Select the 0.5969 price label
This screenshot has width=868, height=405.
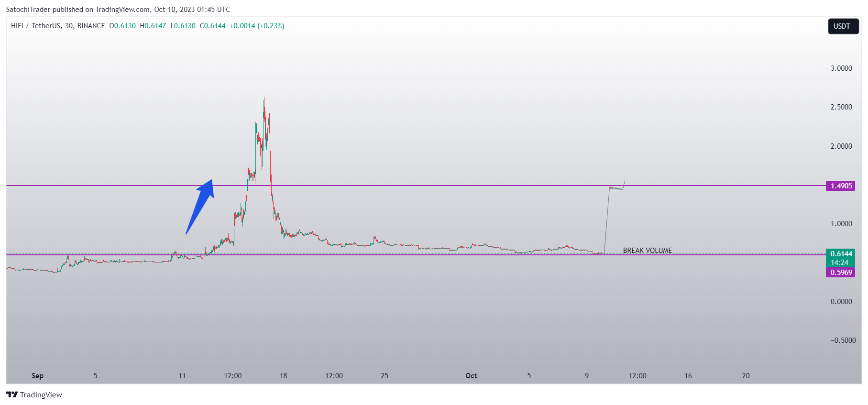point(840,273)
